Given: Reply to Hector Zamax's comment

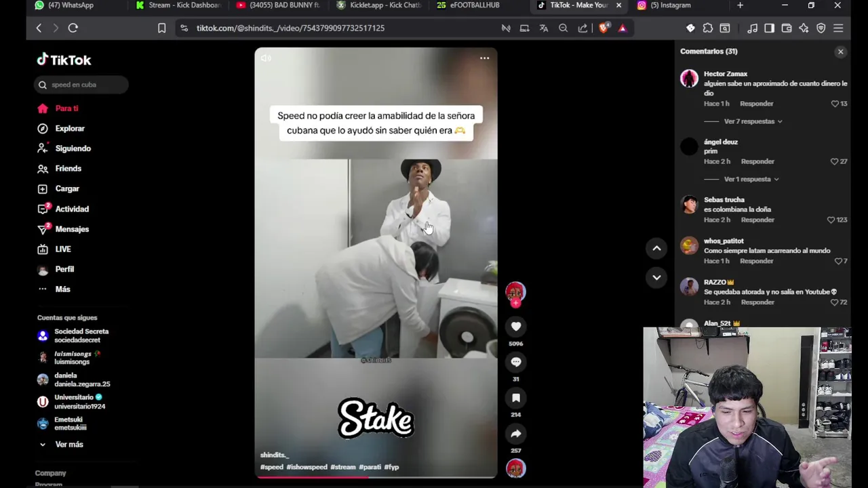Looking at the screenshot, I should pyautogui.click(x=756, y=104).
